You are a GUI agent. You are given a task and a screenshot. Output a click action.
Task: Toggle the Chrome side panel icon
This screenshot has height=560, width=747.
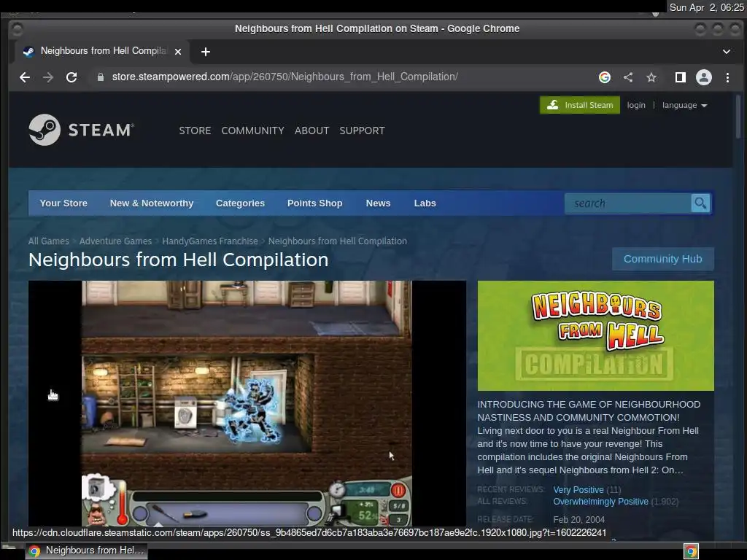click(x=681, y=77)
